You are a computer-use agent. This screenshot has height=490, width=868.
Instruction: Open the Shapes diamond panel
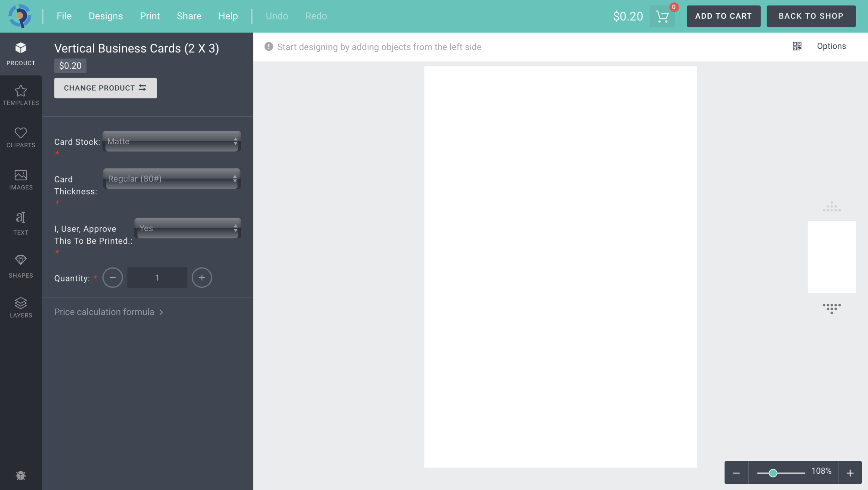(21, 266)
